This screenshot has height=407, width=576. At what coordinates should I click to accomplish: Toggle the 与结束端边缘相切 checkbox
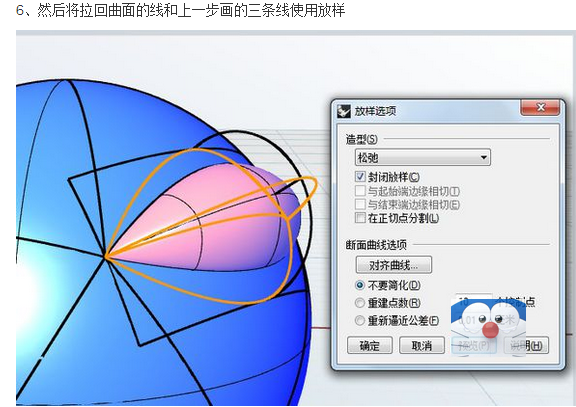(x=360, y=204)
